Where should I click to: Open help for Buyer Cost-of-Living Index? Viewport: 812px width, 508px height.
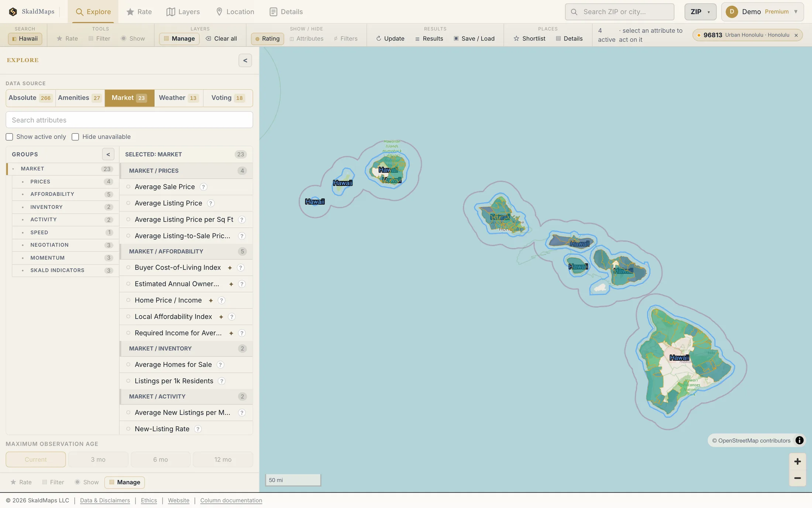click(241, 267)
